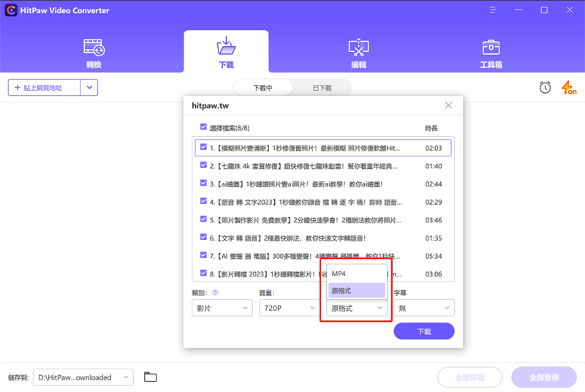Uncheck video 2 七龍珠 4k 畫質修復

pos(203,165)
